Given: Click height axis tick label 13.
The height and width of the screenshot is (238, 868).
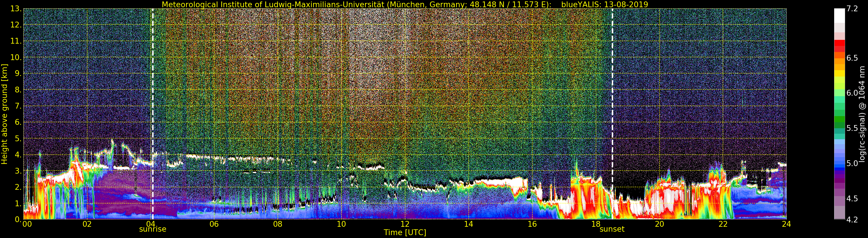Looking at the screenshot, I should point(16,9).
